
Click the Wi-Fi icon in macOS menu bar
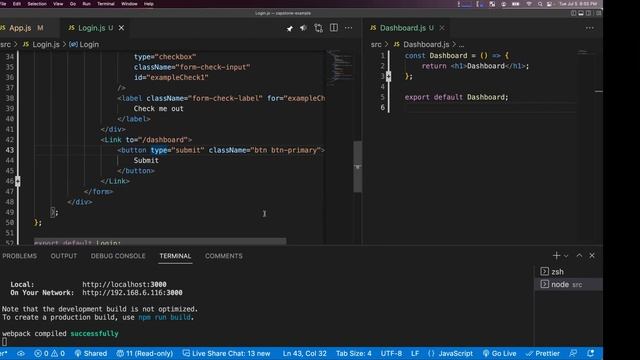[x=529, y=4]
